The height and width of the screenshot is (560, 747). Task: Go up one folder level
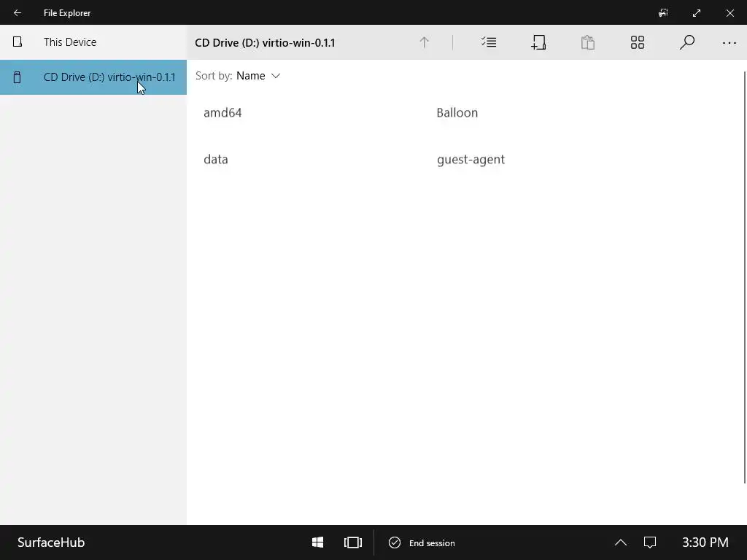pos(424,42)
